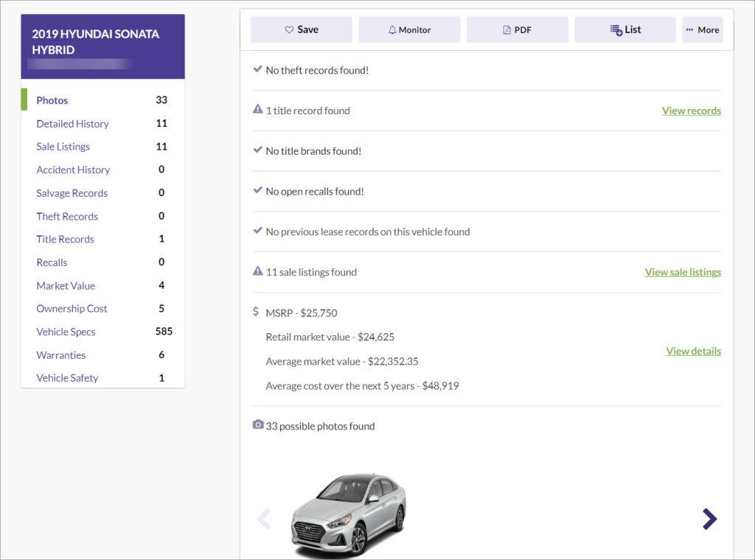Go to Detailed History section

72,124
